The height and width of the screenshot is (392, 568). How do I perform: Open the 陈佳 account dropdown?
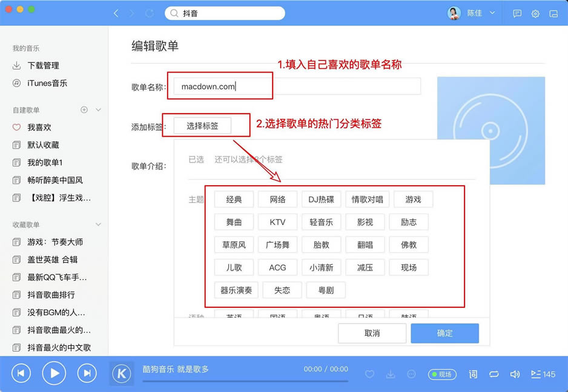tap(492, 13)
